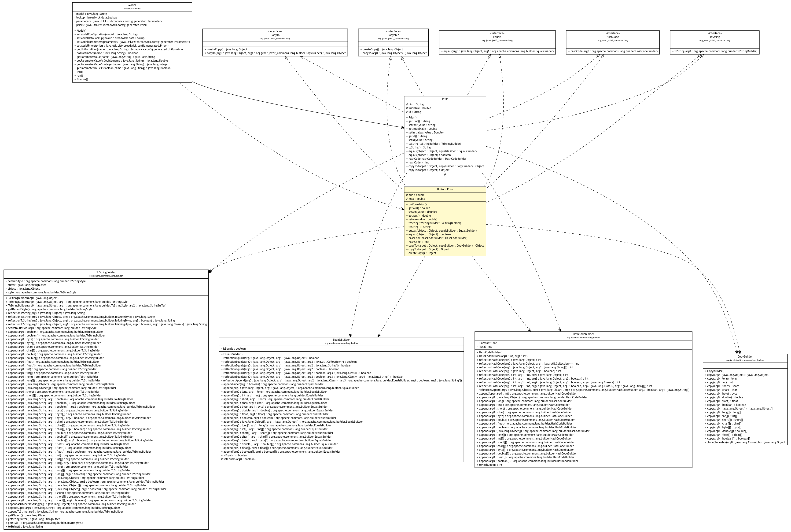Select '- model : java.lang.String' attribute in Model

coord(91,14)
